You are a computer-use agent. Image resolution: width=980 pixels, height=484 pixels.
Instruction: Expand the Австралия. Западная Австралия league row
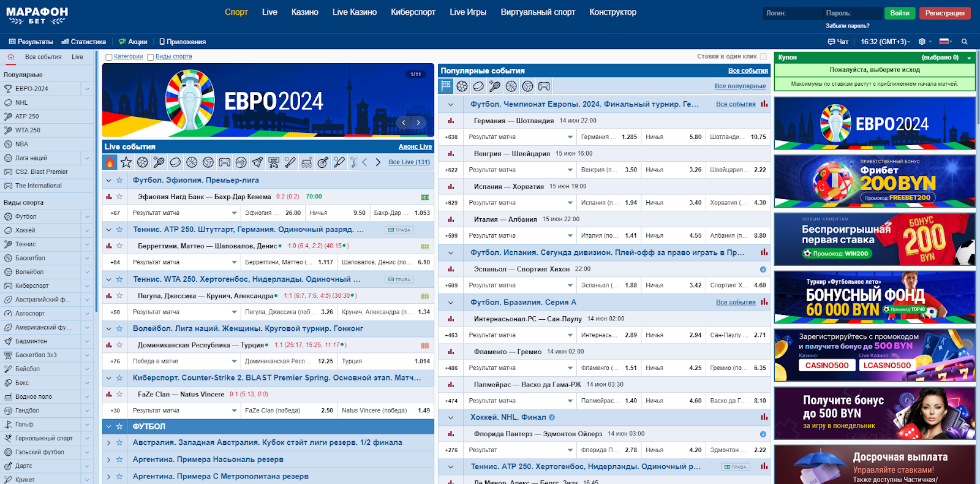(x=109, y=442)
